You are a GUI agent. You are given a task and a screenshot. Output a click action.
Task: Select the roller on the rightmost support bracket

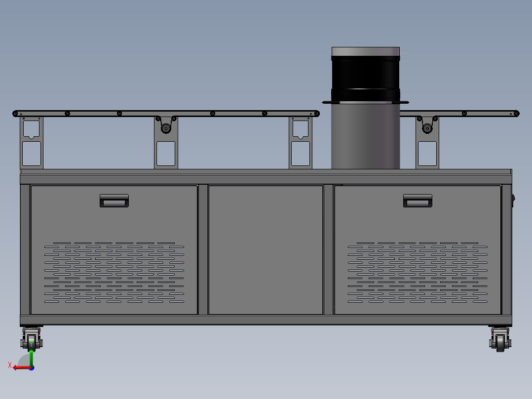tap(427, 128)
